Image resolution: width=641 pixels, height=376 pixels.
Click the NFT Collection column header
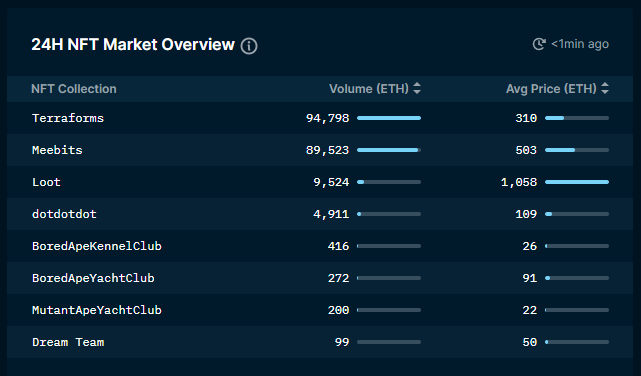(x=74, y=89)
